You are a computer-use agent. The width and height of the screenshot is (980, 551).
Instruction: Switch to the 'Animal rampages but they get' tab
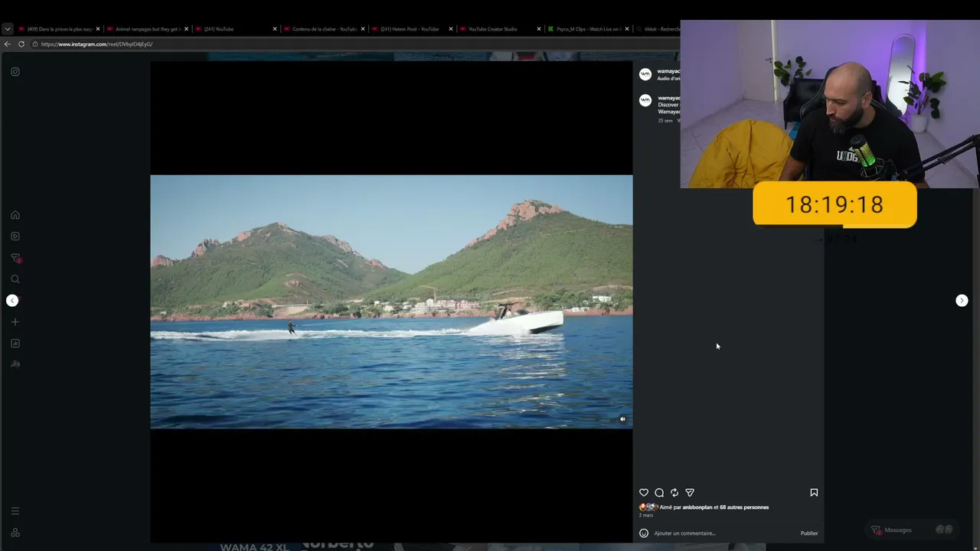[x=147, y=29]
